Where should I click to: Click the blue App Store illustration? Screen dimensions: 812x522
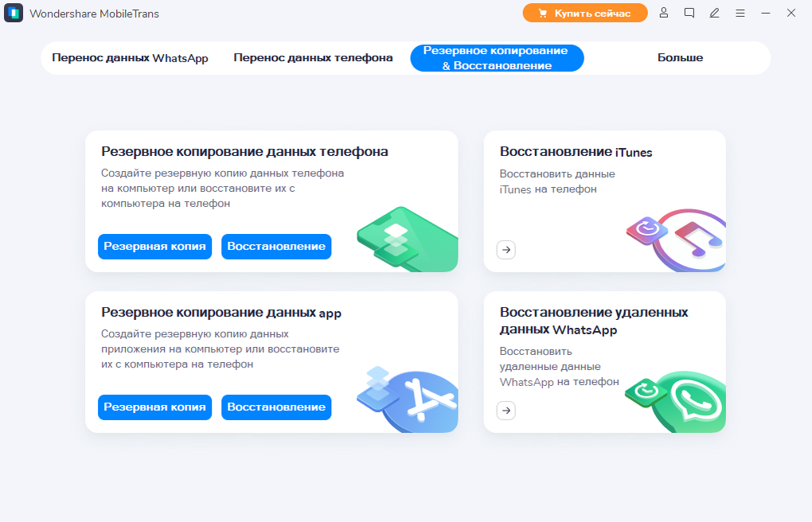click(x=408, y=399)
